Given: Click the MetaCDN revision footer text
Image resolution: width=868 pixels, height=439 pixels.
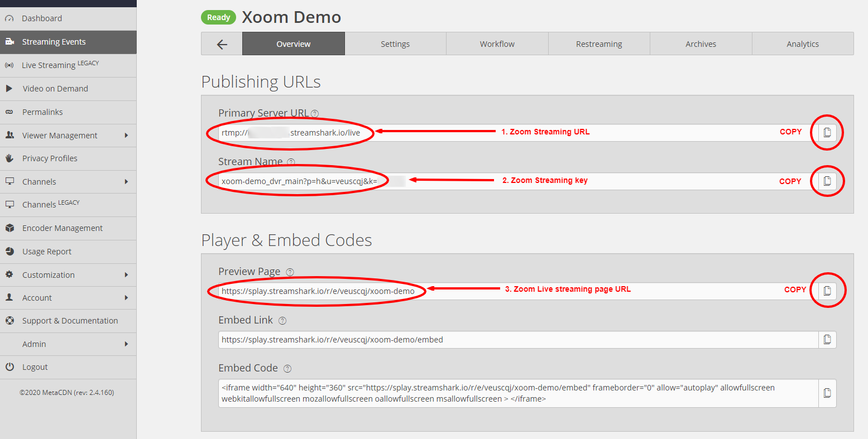Looking at the screenshot, I should point(67,393).
